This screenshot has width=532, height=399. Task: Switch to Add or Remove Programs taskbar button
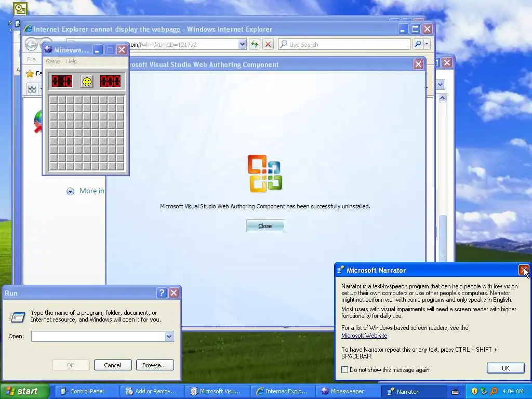(152, 391)
